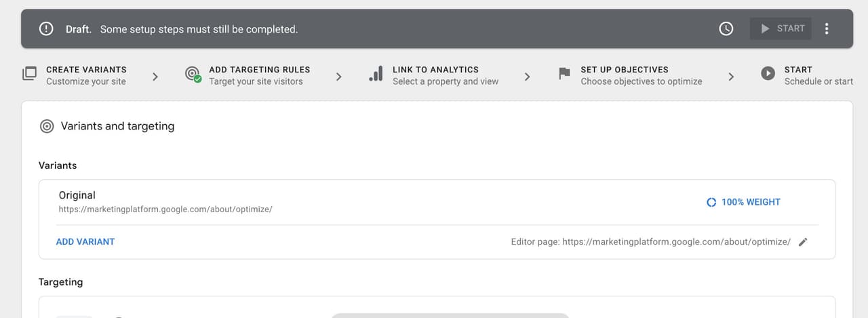The height and width of the screenshot is (318, 868).
Task: Click the chevron after Add Targeting Rules
Action: pyautogui.click(x=339, y=77)
